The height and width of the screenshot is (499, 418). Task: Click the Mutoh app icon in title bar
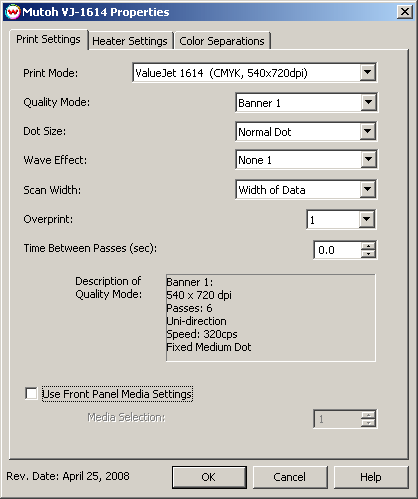click(x=13, y=12)
